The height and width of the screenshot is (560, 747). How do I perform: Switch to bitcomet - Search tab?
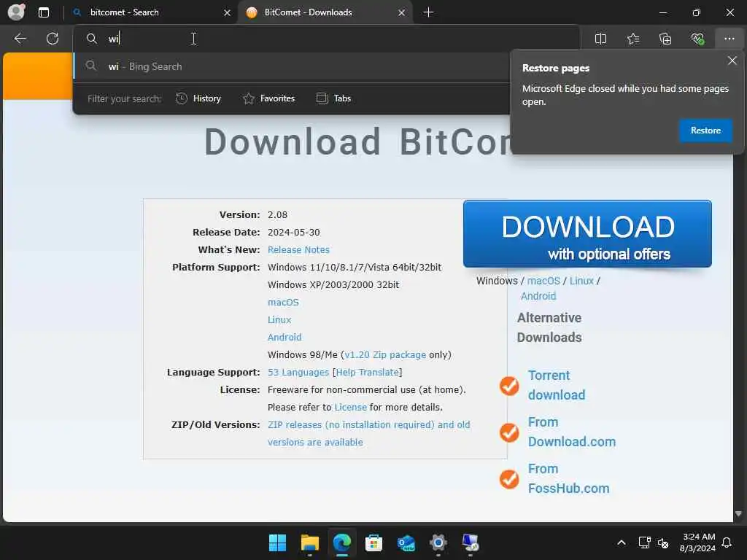[124, 12]
